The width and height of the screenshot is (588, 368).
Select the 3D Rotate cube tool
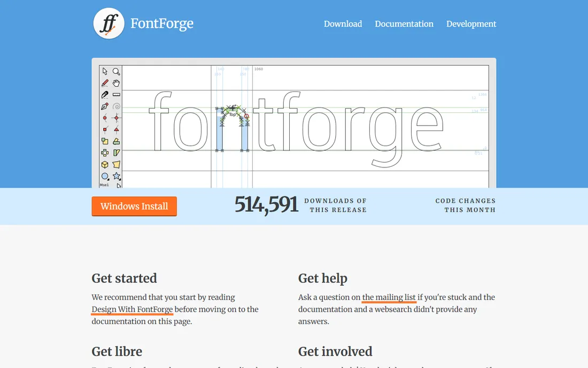tap(105, 164)
